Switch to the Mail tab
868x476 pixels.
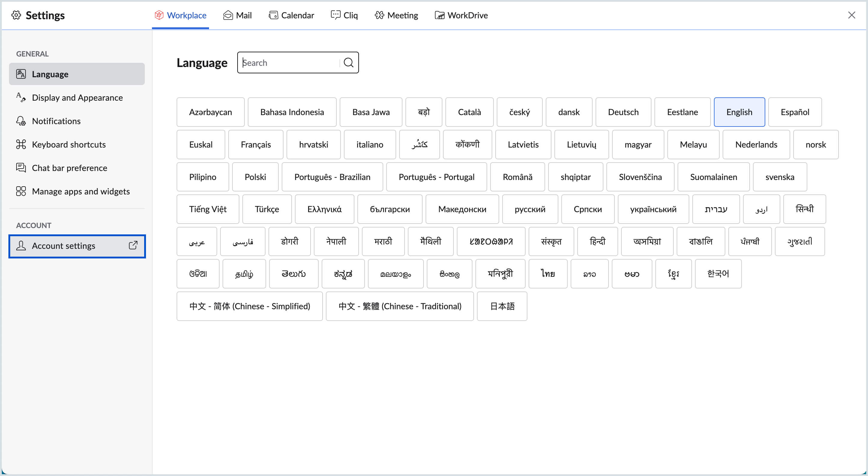(x=237, y=15)
